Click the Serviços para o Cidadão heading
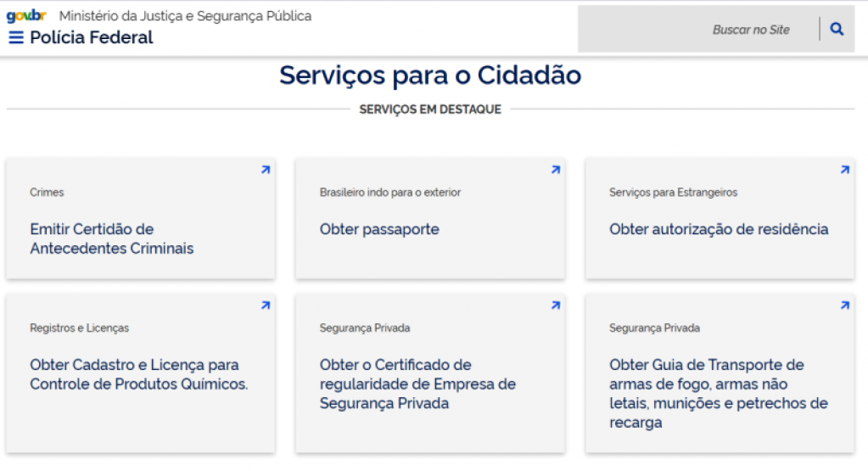The height and width of the screenshot is (471, 868). (430, 76)
